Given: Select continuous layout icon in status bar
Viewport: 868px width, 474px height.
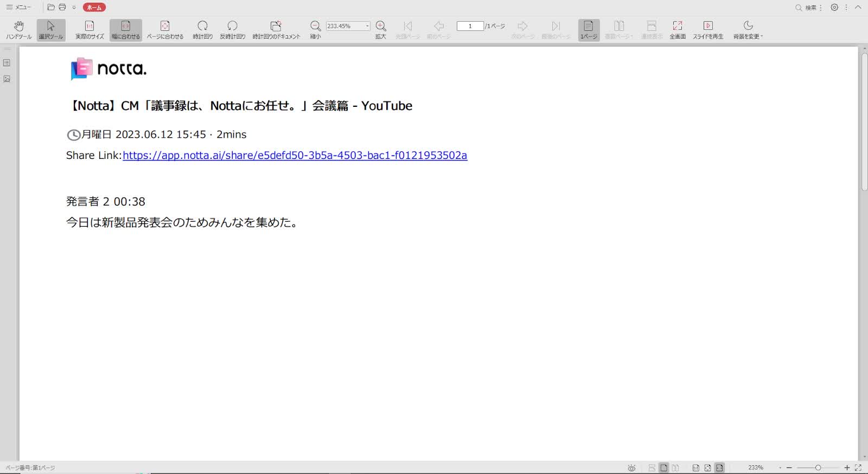Looking at the screenshot, I should pos(652,467).
